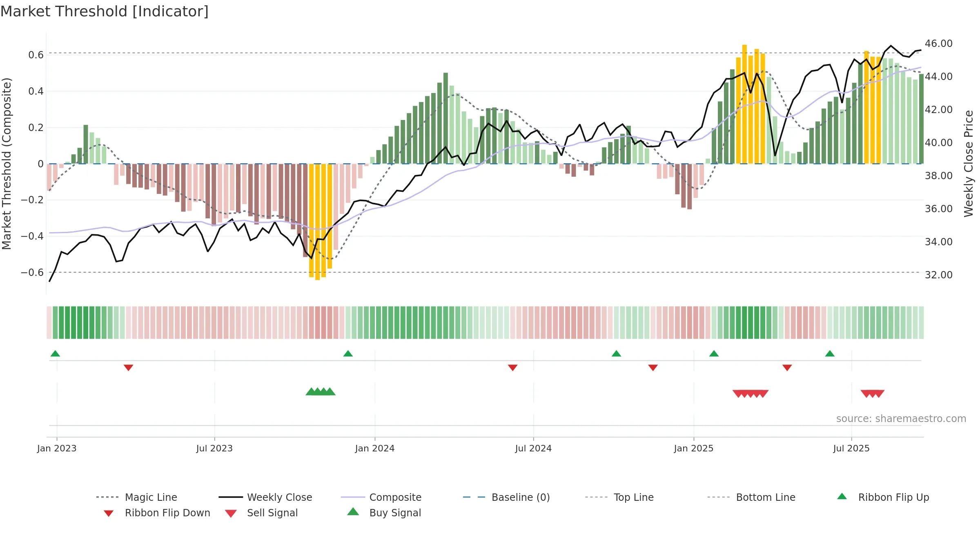Toggle the Buy Signal legend entry
The height and width of the screenshot is (551, 980).
tap(384, 513)
